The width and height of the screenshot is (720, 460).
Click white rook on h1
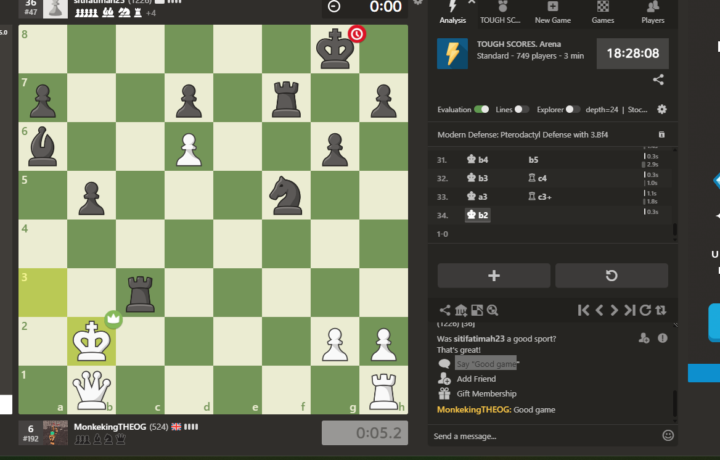[x=383, y=390]
